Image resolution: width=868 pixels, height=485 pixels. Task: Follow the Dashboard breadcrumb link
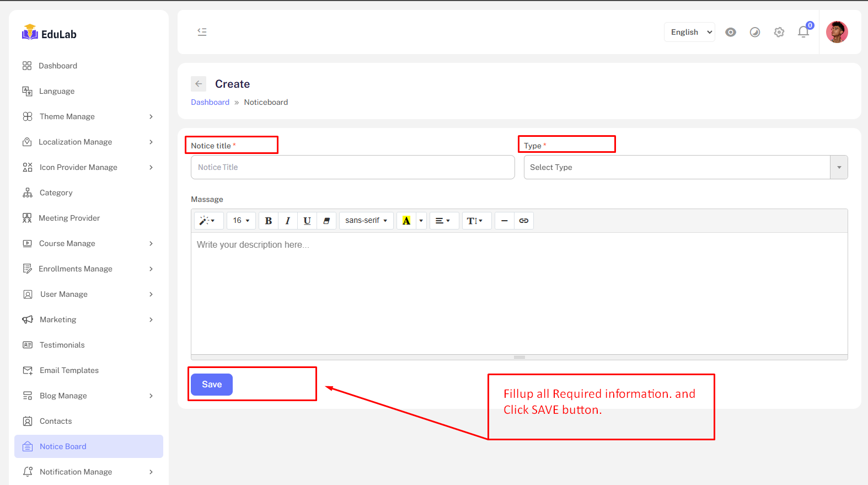click(x=210, y=102)
